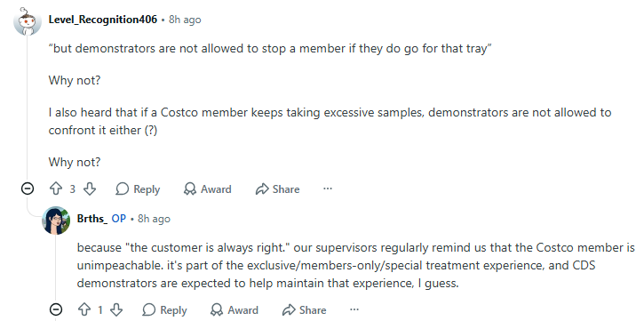Downvote the Brths_ reply
The height and width of the screenshot is (321, 644).
point(116,309)
